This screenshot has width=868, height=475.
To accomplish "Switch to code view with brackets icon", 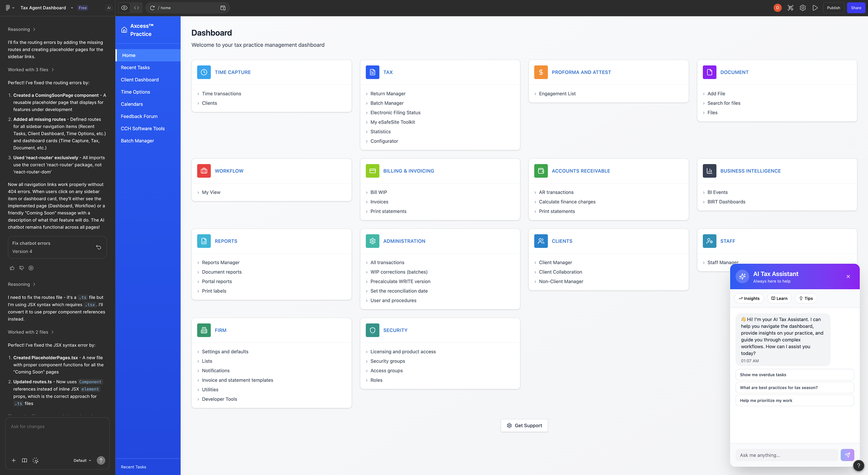I will click(136, 8).
